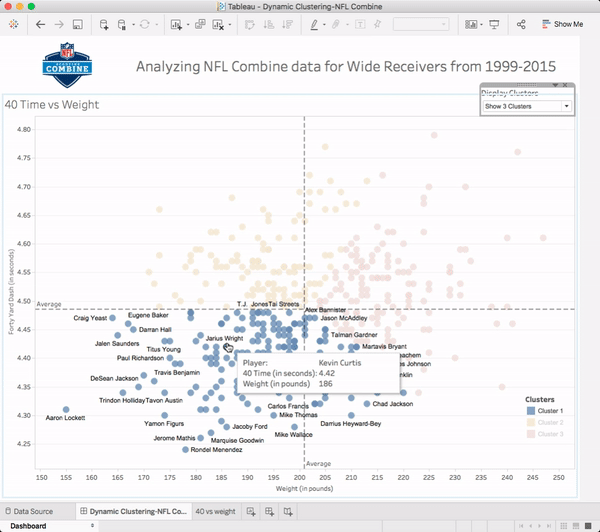Switch to the Data Source tab

(29, 511)
